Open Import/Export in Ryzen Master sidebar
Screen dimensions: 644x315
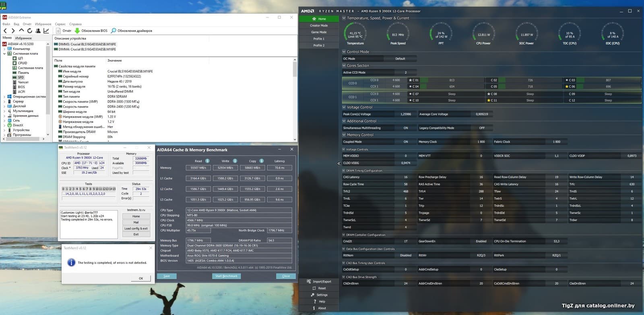(x=319, y=282)
